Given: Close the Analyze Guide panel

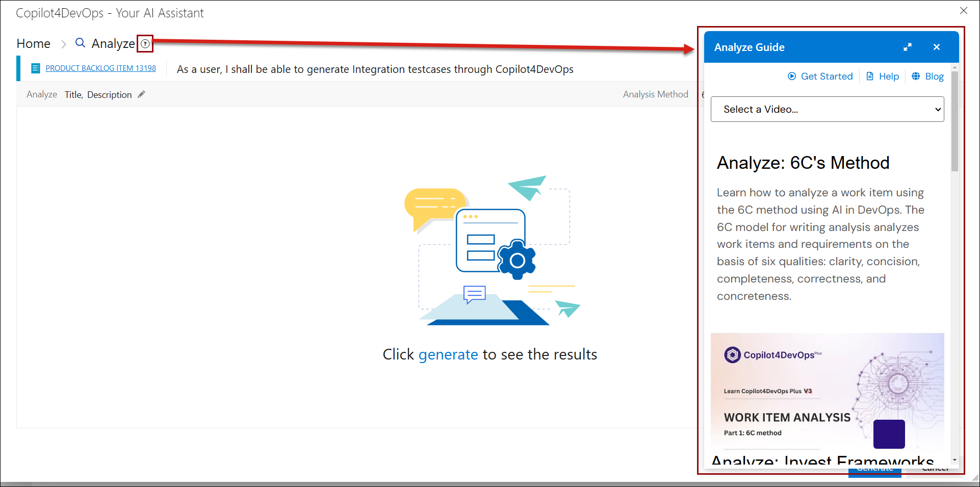Looking at the screenshot, I should (937, 47).
